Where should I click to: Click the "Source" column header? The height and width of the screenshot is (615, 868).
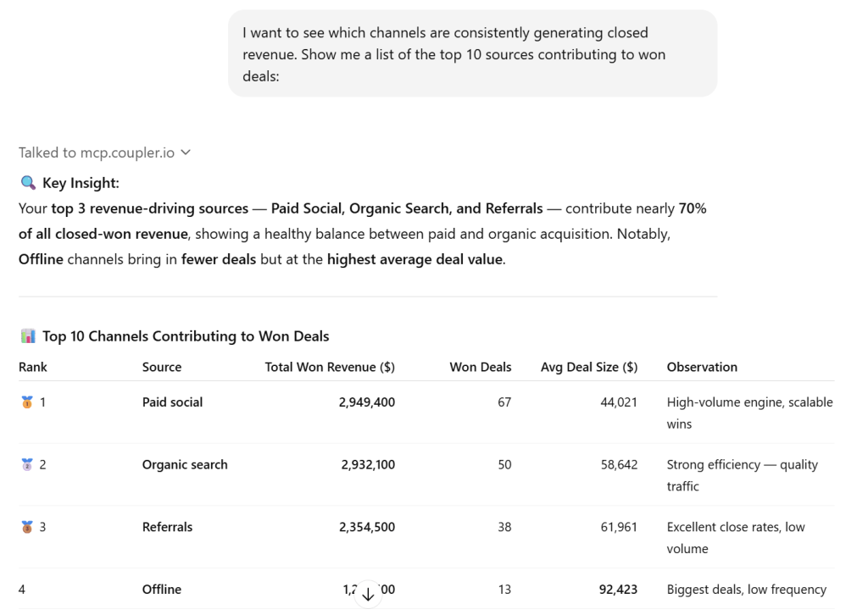coord(162,367)
